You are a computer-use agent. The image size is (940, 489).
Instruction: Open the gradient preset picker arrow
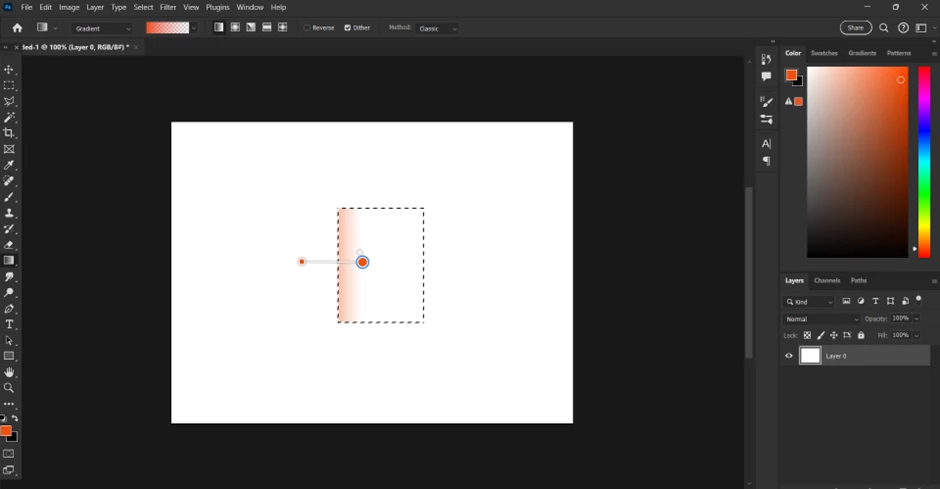(194, 28)
